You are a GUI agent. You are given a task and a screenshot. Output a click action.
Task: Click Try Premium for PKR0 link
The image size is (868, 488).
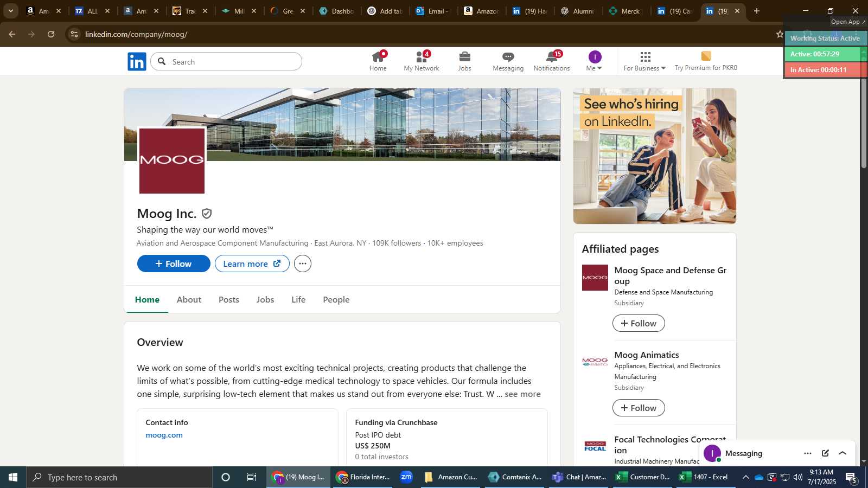pyautogui.click(x=706, y=61)
